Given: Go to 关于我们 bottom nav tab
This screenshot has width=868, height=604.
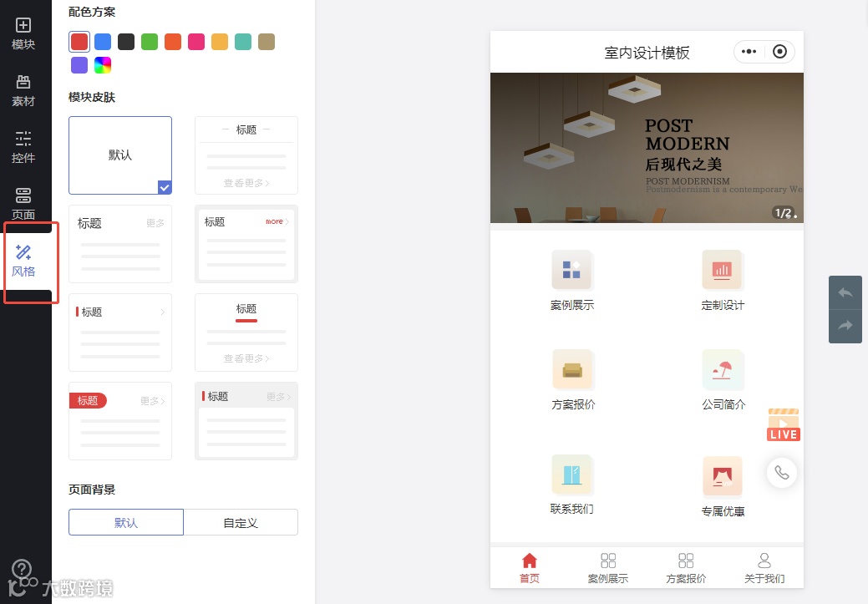Looking at the screenshot, I should click(764, 568).
